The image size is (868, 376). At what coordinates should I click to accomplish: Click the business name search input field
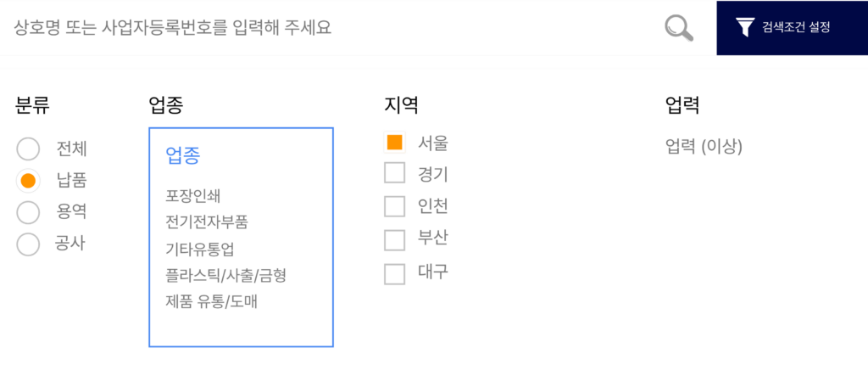(x=331, y=28)
